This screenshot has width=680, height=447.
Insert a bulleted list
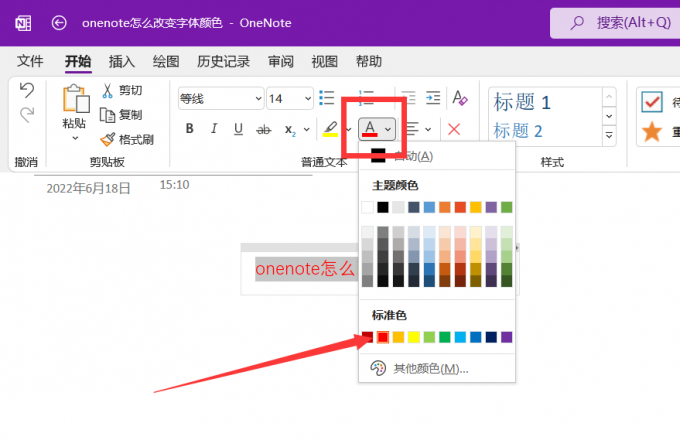(x=327, y=98)
